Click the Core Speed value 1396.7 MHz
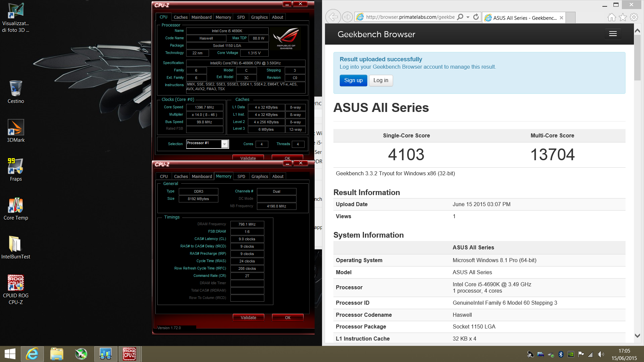This screenshot has width=644, height=362. [205, 107]
